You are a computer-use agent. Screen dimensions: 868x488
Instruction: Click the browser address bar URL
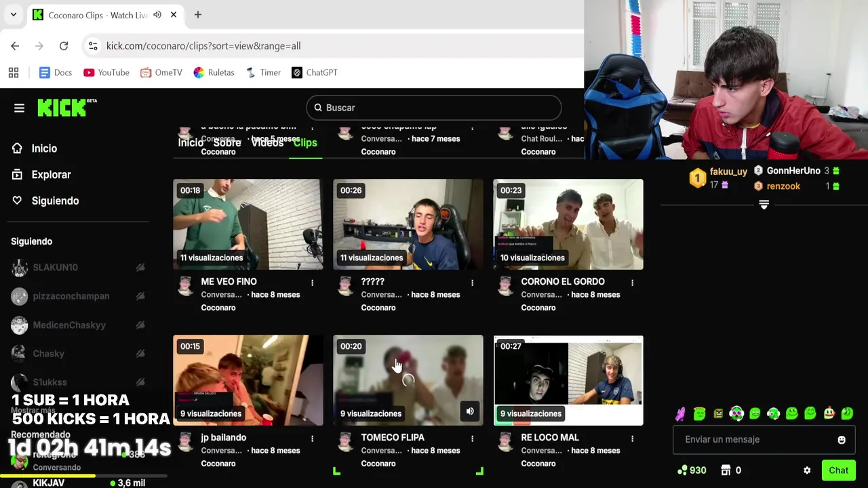(203, 46)
